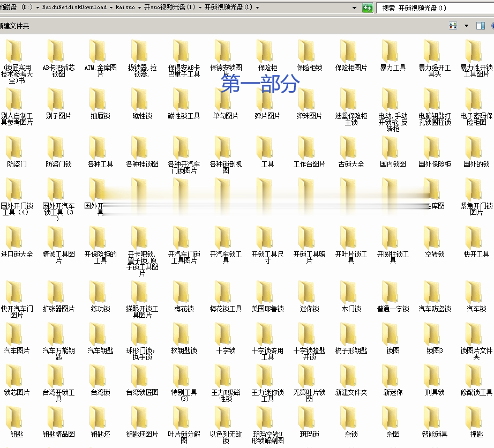Screen dimensions: 494x448
Task: Select the 美国耶鲁锁 folder
Action: (x=268, y=297)
